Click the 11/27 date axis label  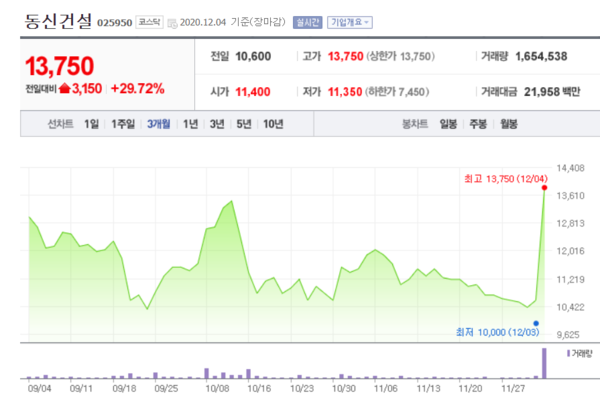click(x=513, y=389)
